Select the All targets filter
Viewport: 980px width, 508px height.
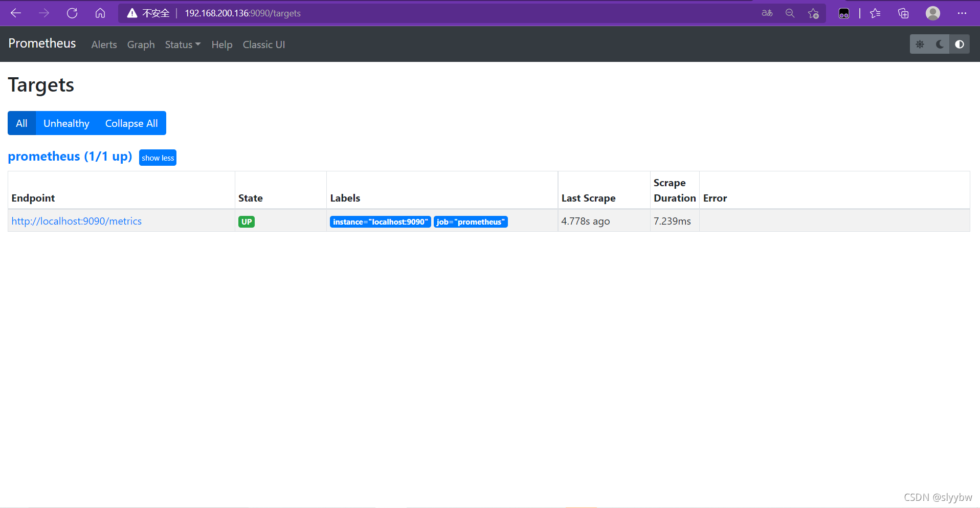21,123
